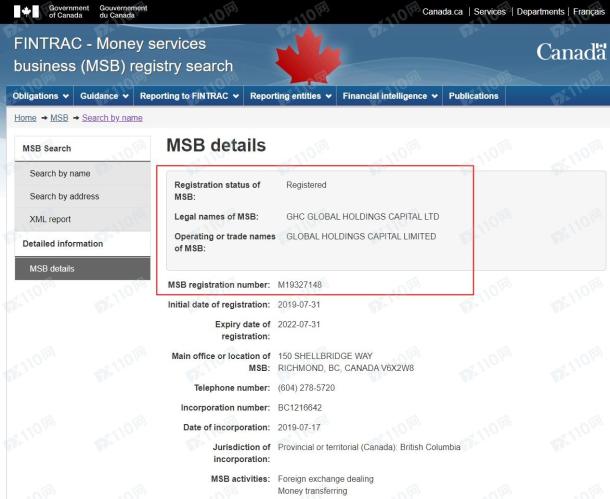The width and height of the screenshot is (610, 499).
Task: Click the Canadian flag logo
Action: coord(26,11)
